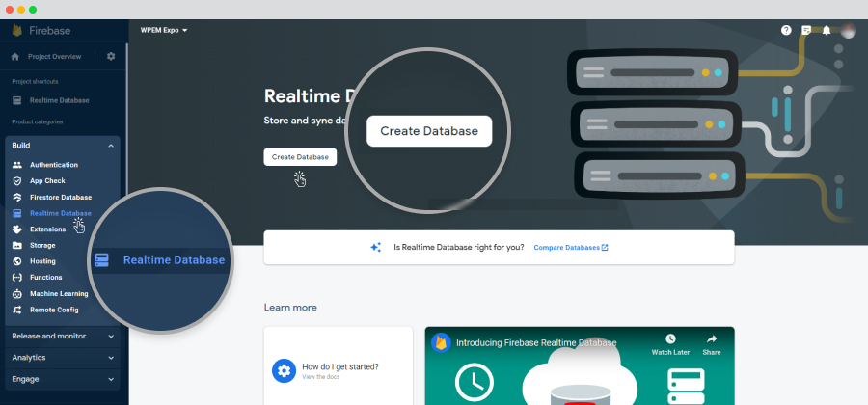Click the Firebase flame logo
The height and width of the screenshot is (405, 868).
coord(17,31)
